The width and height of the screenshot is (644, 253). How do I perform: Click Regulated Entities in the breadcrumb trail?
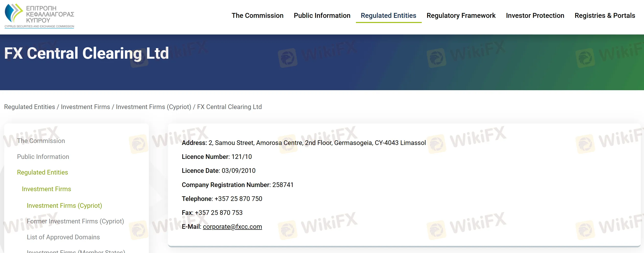(x=30, y=107)
